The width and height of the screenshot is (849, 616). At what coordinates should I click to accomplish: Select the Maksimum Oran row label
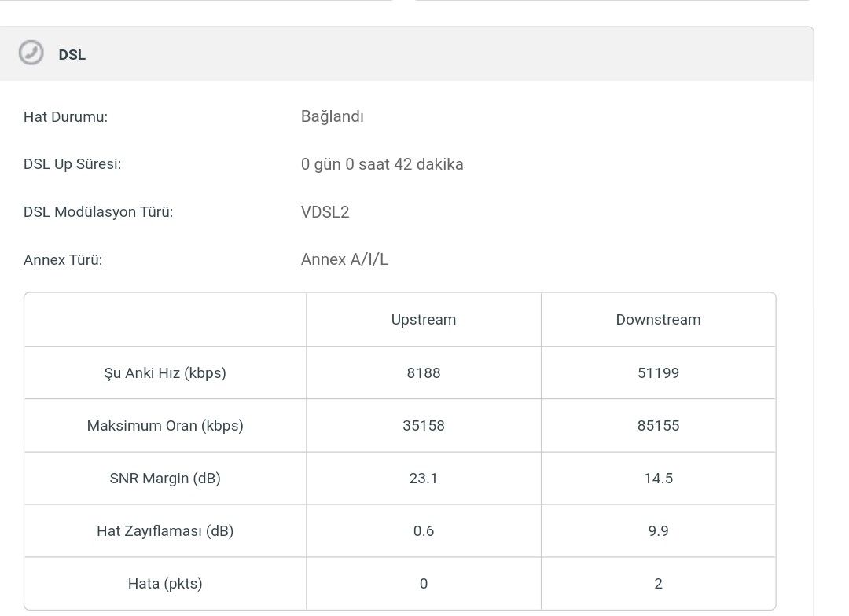point(164,426)
